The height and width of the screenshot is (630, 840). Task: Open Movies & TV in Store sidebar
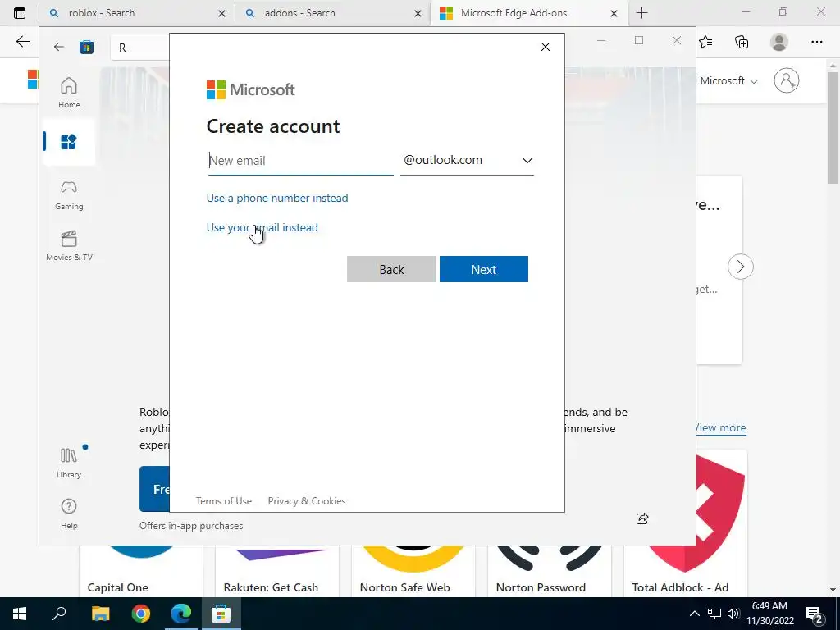tap(69, 246)
